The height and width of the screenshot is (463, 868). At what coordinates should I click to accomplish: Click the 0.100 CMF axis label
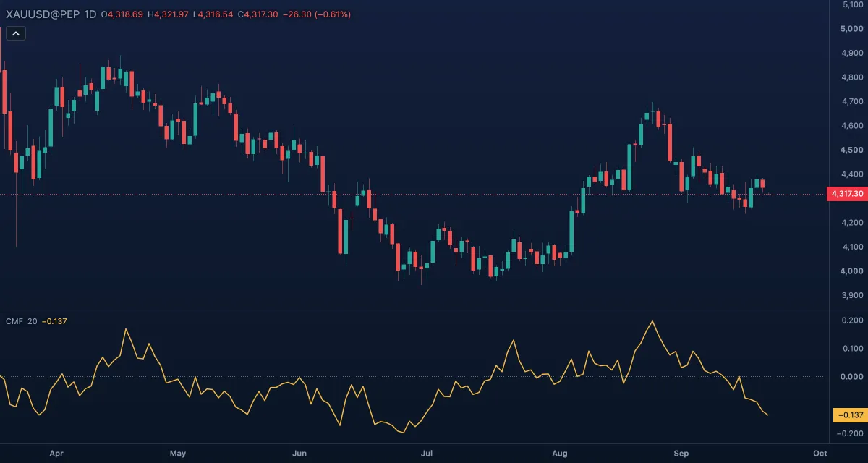[x=854, y=349]
